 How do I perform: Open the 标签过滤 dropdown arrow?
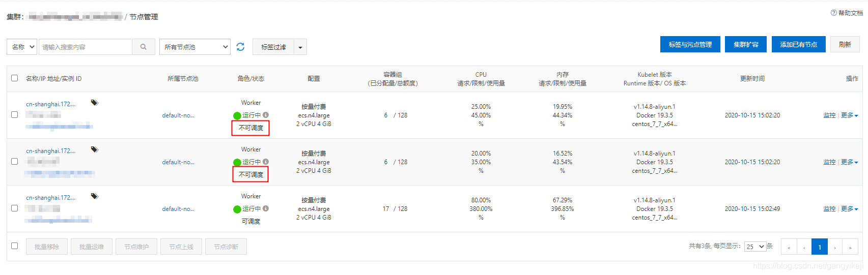point(300,47)
